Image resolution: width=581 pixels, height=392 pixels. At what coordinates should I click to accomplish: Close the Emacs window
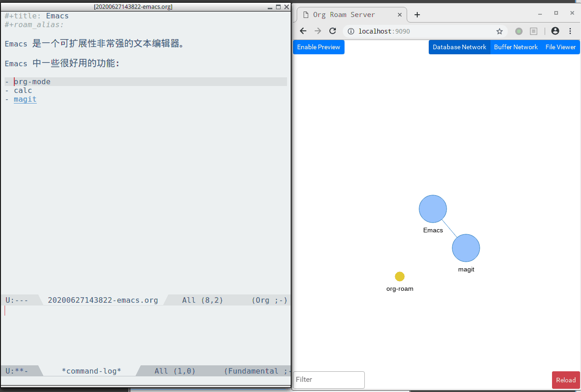286,7
